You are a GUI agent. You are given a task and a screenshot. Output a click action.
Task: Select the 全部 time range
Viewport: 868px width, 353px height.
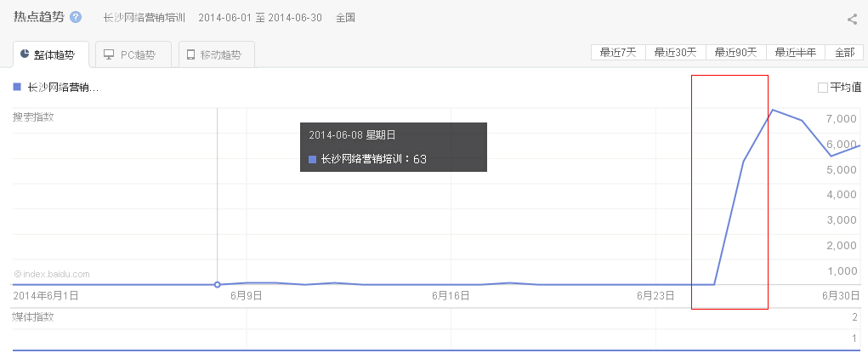pyautogui.click(x=844, y=53)
